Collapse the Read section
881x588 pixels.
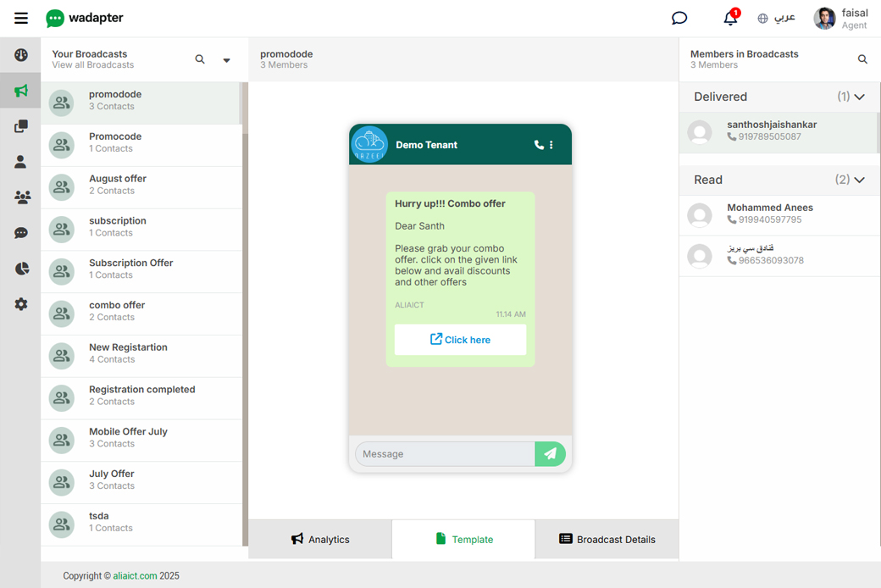(859, 180)
